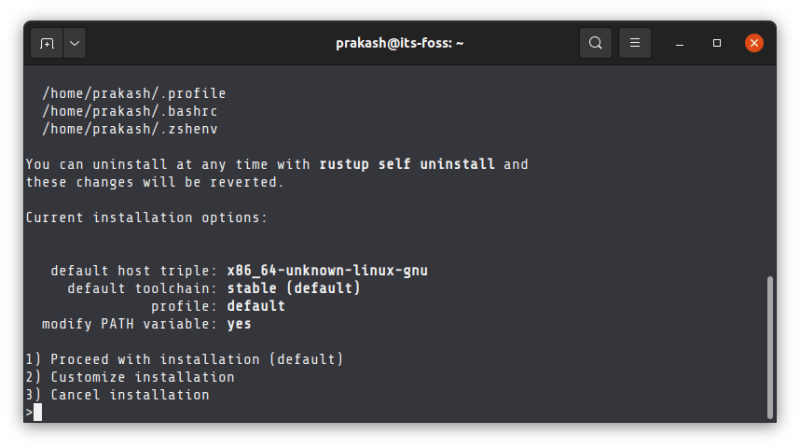This screenshot has width=800, height=448.
Task: Minimize the terminal window
Action: (x=680, y=44)
